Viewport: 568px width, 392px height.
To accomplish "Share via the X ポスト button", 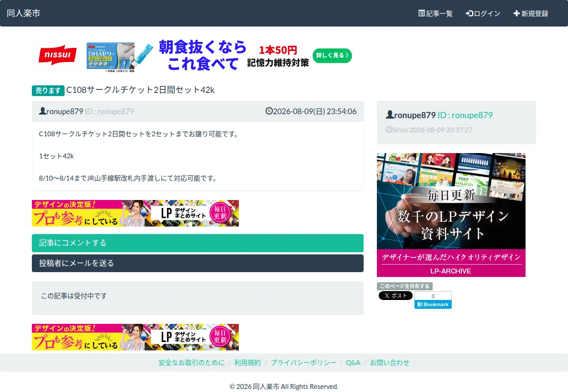I will coord(395,296).
